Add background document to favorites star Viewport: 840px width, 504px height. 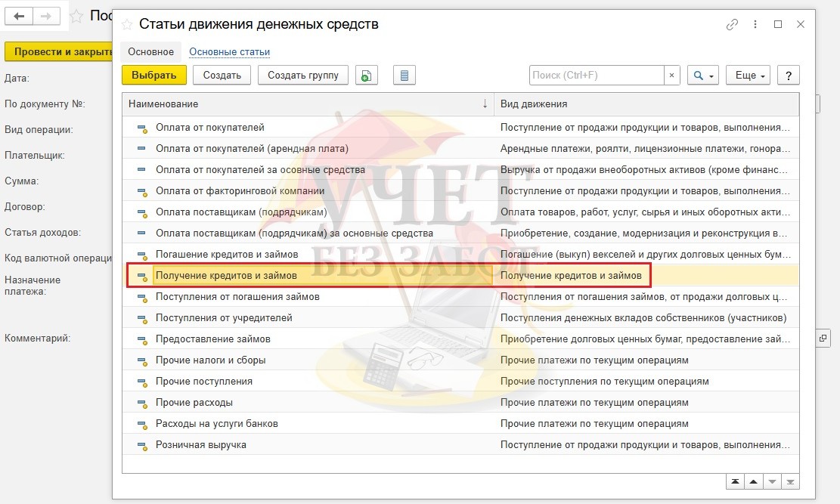[77, 16]
